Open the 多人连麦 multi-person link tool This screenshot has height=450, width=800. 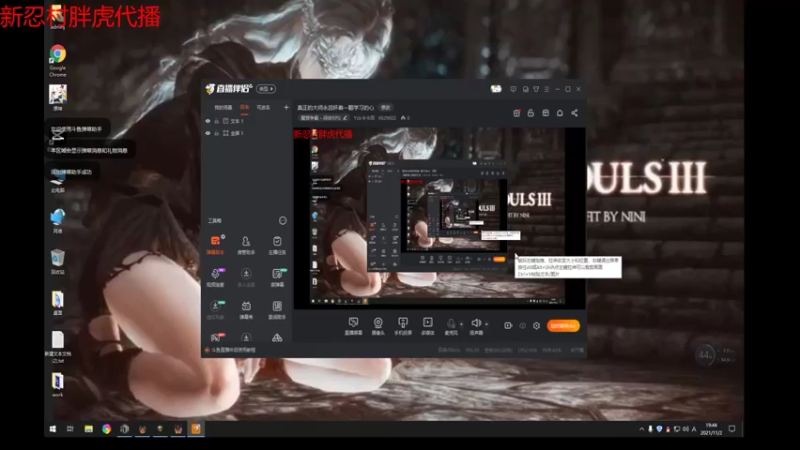tap(246, 278)
